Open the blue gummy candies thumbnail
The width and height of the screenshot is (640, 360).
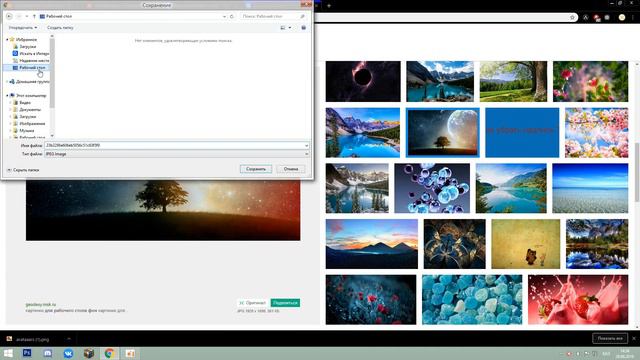click(x=472, y=300)
